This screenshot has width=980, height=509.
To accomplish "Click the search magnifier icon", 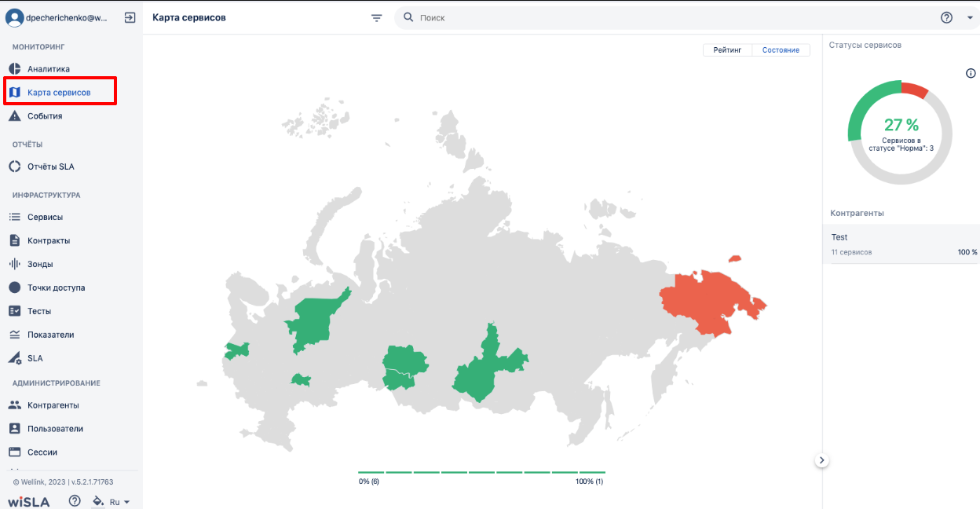I will [408, 17].
